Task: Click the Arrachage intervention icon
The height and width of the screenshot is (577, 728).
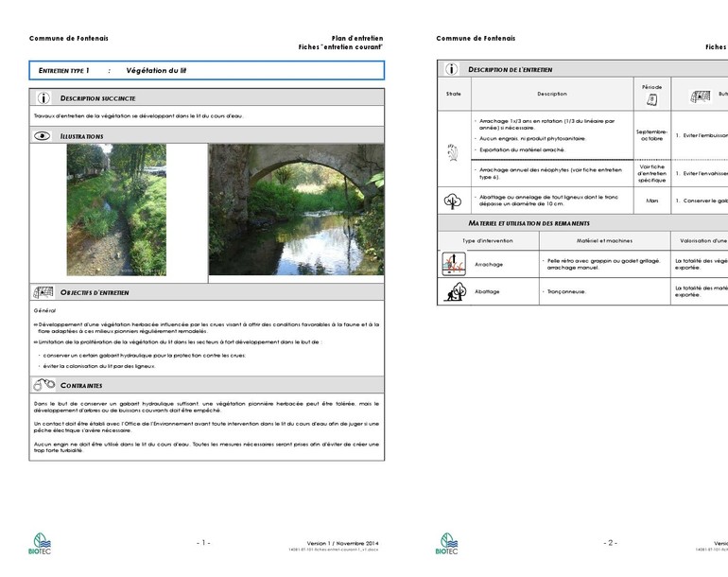Action: point(454,264)
